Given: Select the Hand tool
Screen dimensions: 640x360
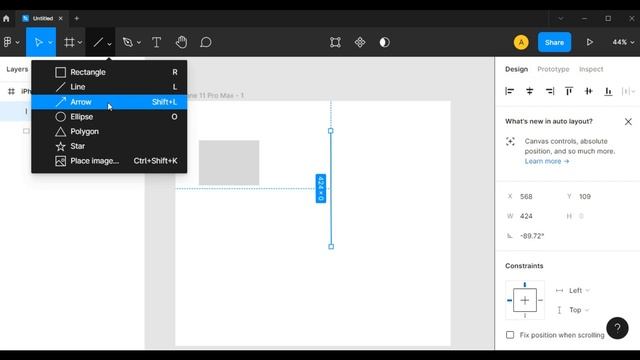Looking at the screenshot, I should coord(181,42).
